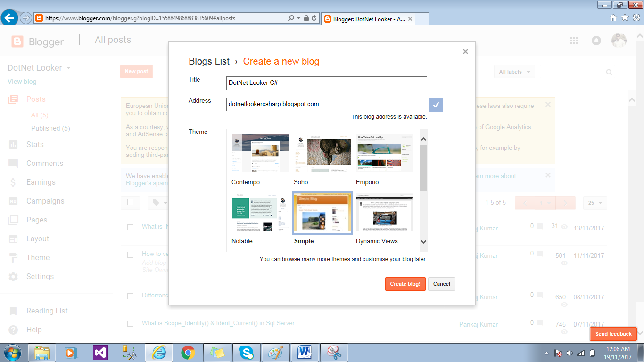This screenshot has width=644, height=362.
Task: Check the 'How to ve...' post checkbox
Action: pos(131,255)
